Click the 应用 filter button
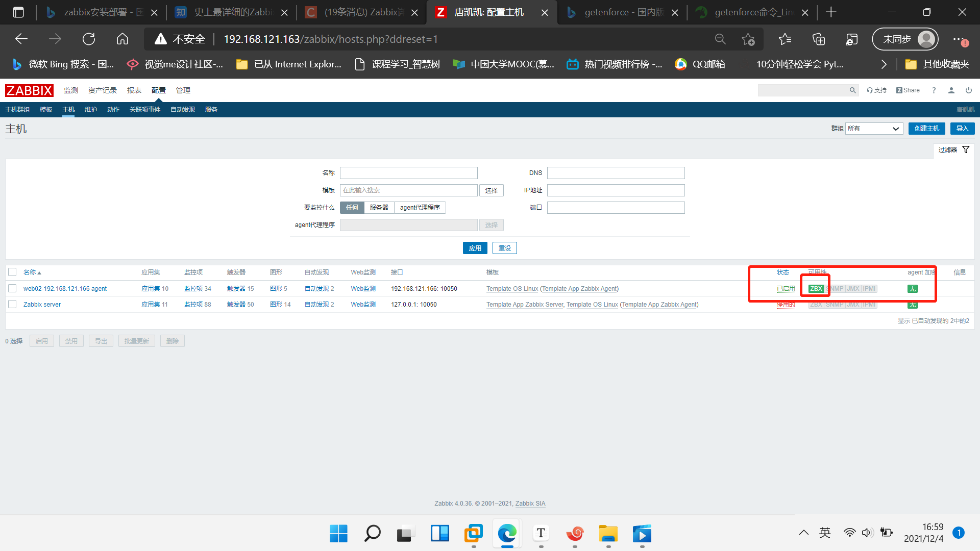The width and height of the screenshot is (980, 551). (475, 248)
